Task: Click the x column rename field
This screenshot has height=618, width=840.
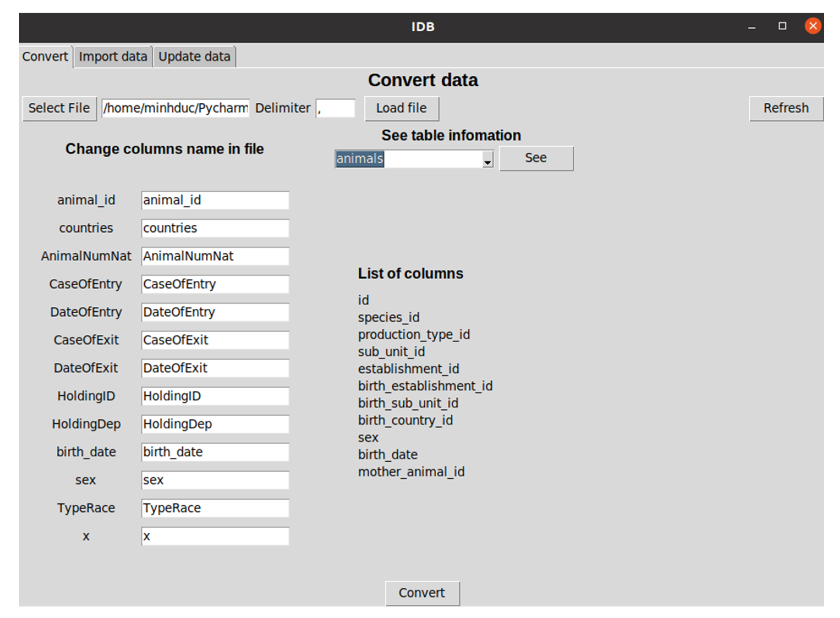Action: point(215,536)
